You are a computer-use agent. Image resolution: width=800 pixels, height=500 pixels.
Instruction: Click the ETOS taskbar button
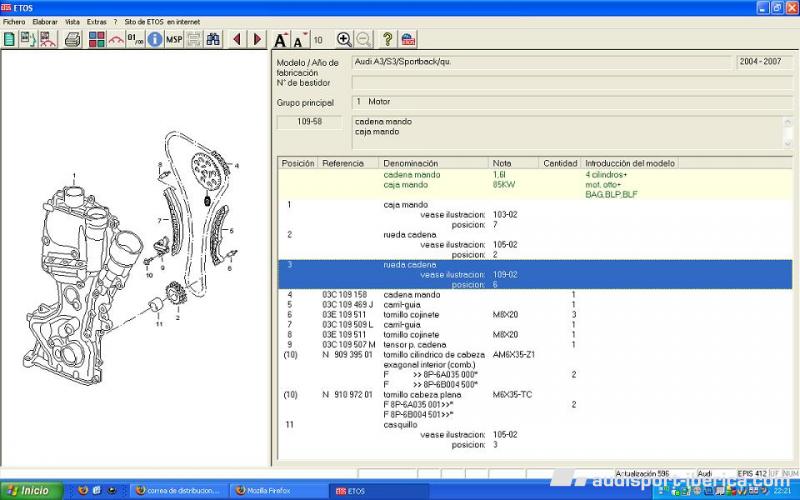[x=380, y=491]
